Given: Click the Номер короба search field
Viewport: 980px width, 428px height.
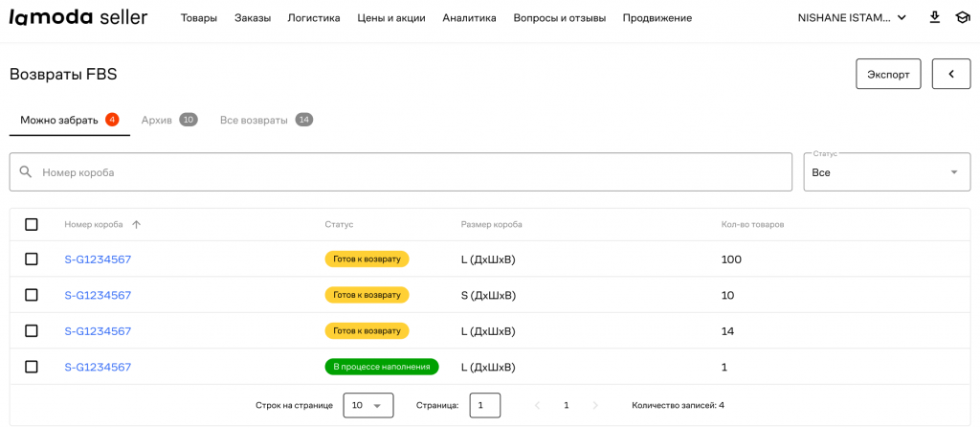Looking at the screenshot, I should pyautogui.click(x=412, y=172).
